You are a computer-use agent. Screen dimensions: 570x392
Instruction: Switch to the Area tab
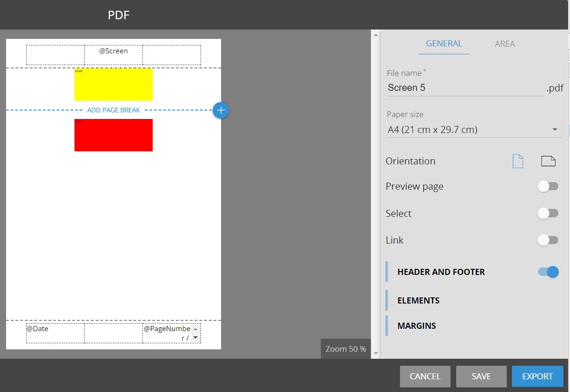pyautogui.click(x=505, y=44)
